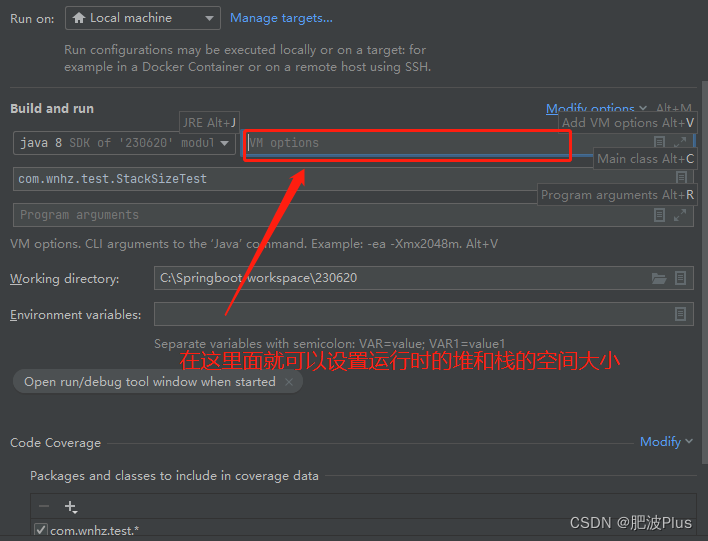
Task: Browse Working directory with folder icon
Action: coord(659,278)
